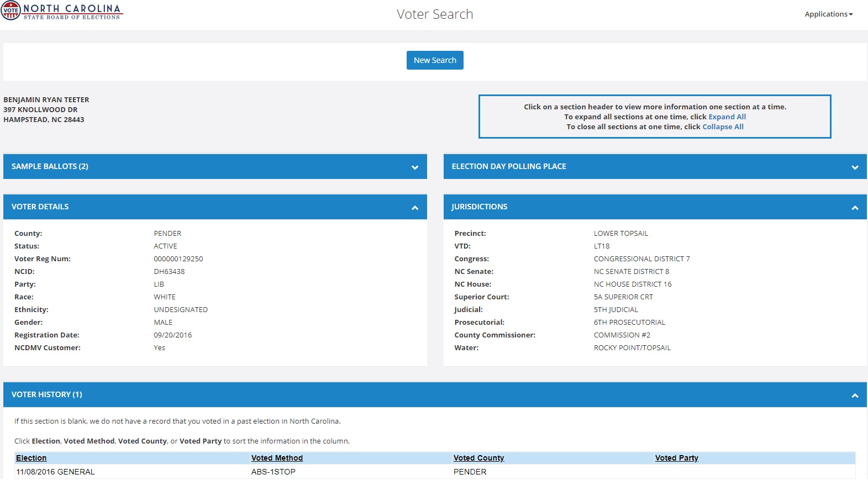Click the COMMISSION #2 value
The image size is (868, 480).
(x=622, y=335)
